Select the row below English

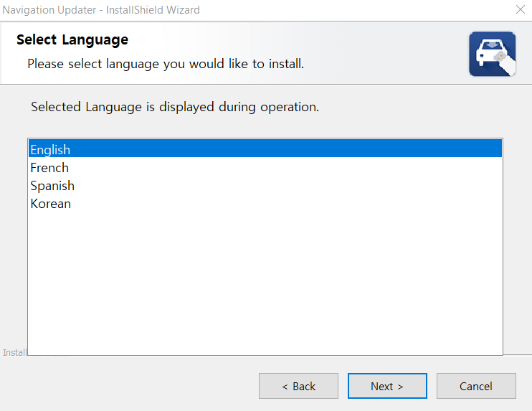point(265,168)
